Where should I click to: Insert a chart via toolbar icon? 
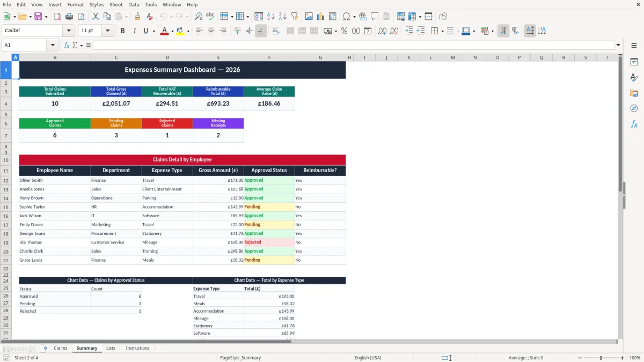[321, 17]
